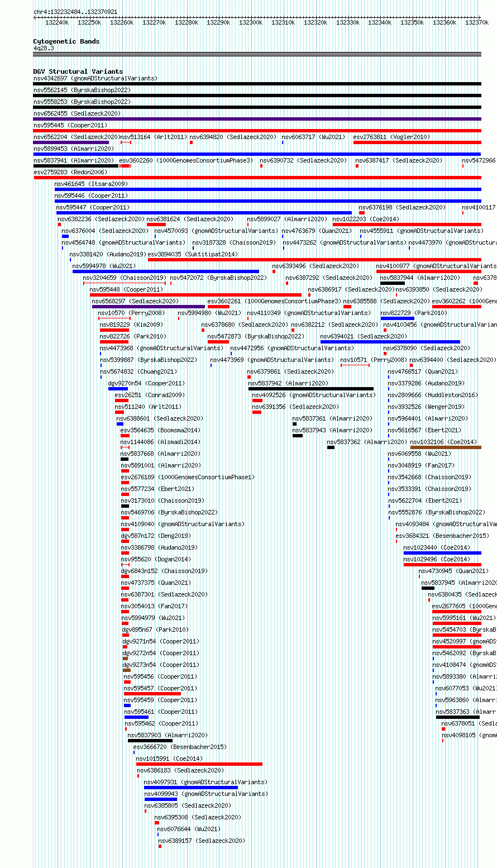This screenshot has height=868, width=497.
Task: Click the esv3684321 Besenbacher2015 label
Action: (x=442, y=536)
